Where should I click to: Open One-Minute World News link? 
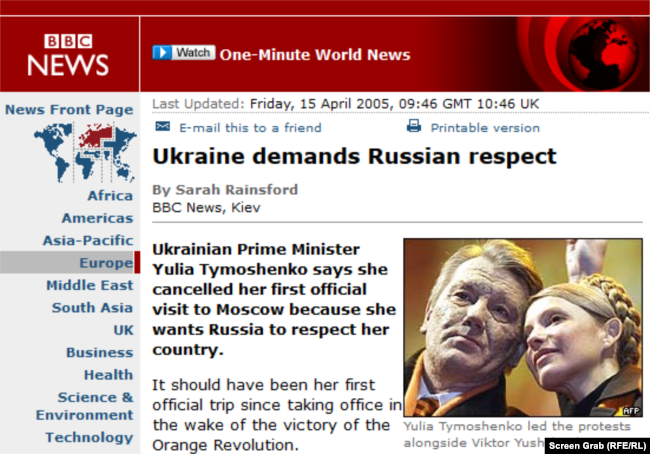(x=315, y=55)
